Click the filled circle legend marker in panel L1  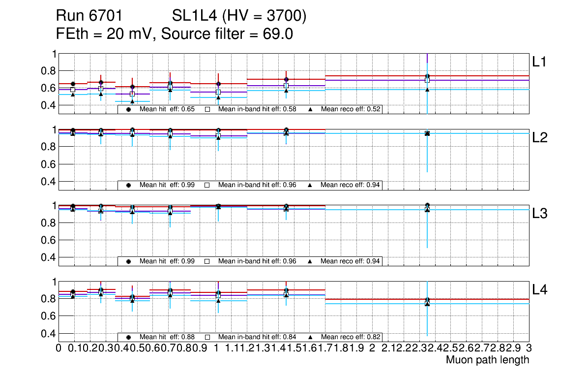[129, 109]
